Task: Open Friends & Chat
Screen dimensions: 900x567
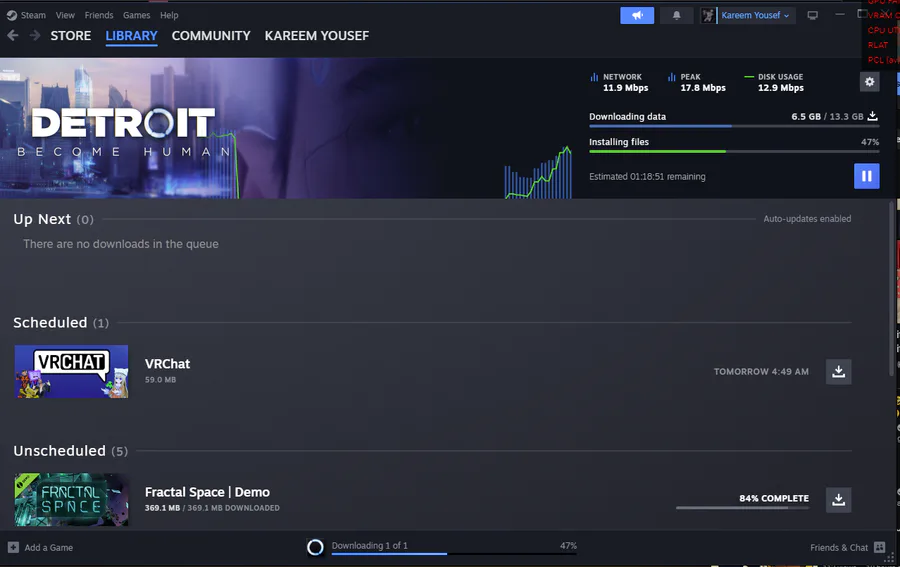Action: (839, 547)
